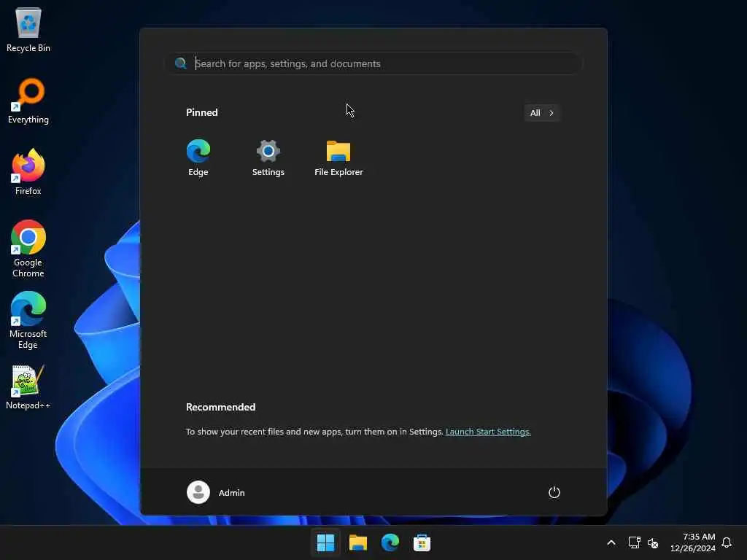The height and width of the screenshot is (560, 747).
Task: Open the notification bell
Action: click(727, 542)
